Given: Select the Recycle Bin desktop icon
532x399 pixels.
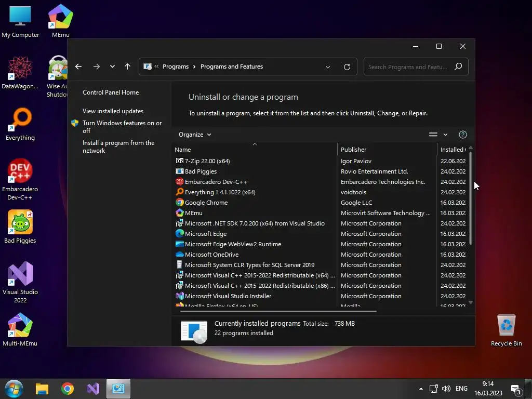Looking at the screenshot, I should coord(506,330).
